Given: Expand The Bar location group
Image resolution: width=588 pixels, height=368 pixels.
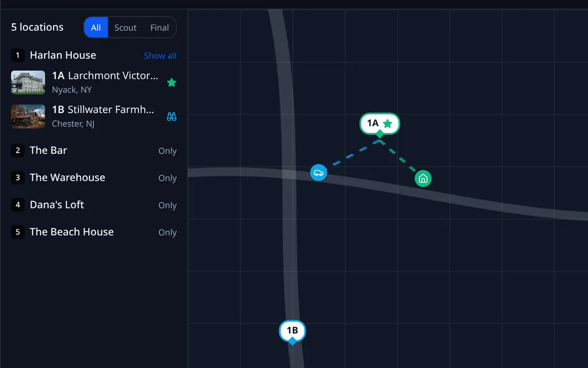Looking at the screenshot, I should (94, 150).
